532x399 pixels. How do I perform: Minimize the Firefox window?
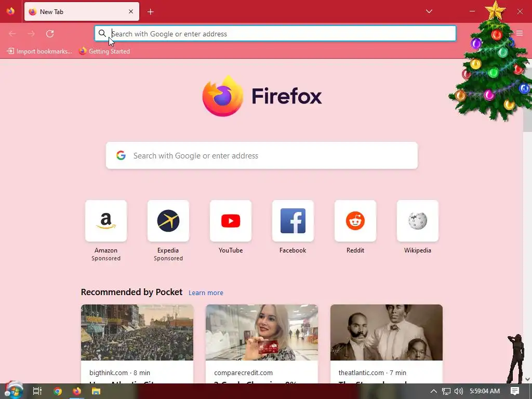click(472, 11)
